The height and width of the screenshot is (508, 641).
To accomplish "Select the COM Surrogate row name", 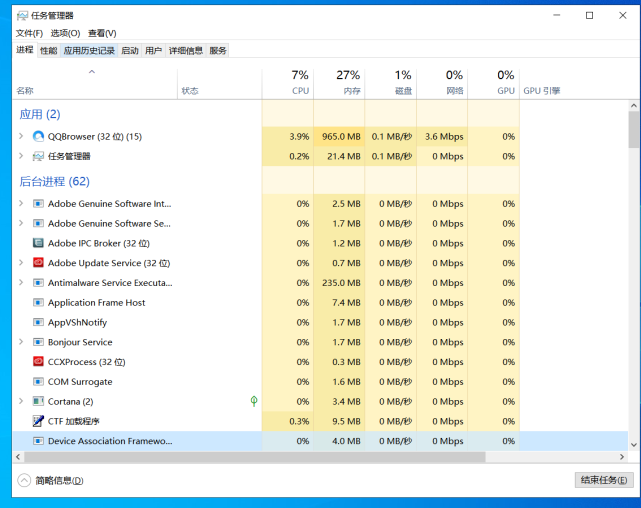I will (80, 382).
